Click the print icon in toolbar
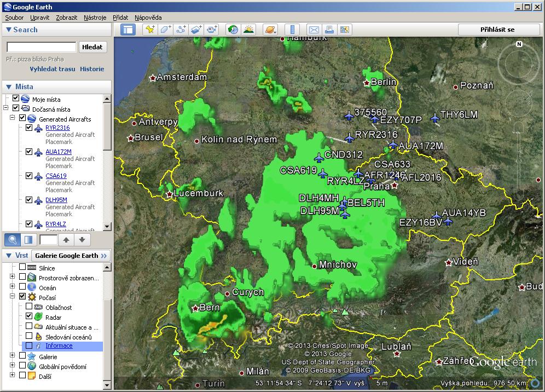Screen dimensions: 545x392 (x=329, y=30)
